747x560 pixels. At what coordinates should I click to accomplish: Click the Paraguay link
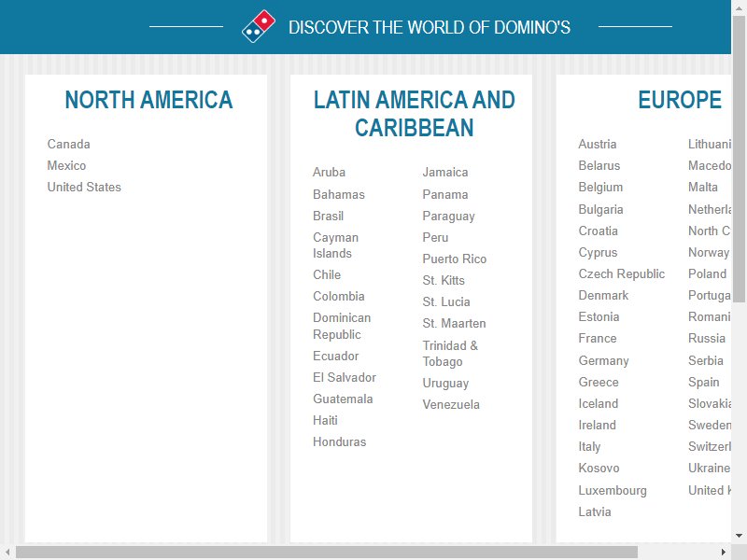pyautogui.click(x=449, y=216)
